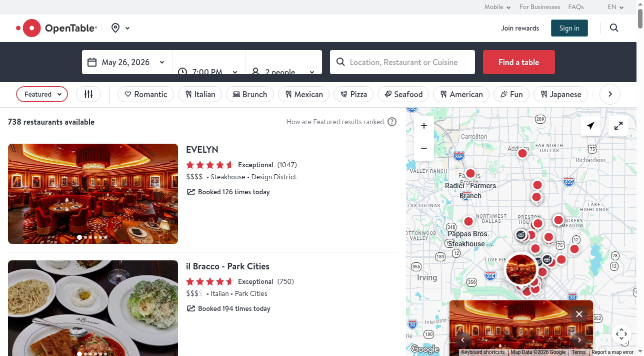
Task: Click the EVELYN photo marker on map
Action: 521,269
